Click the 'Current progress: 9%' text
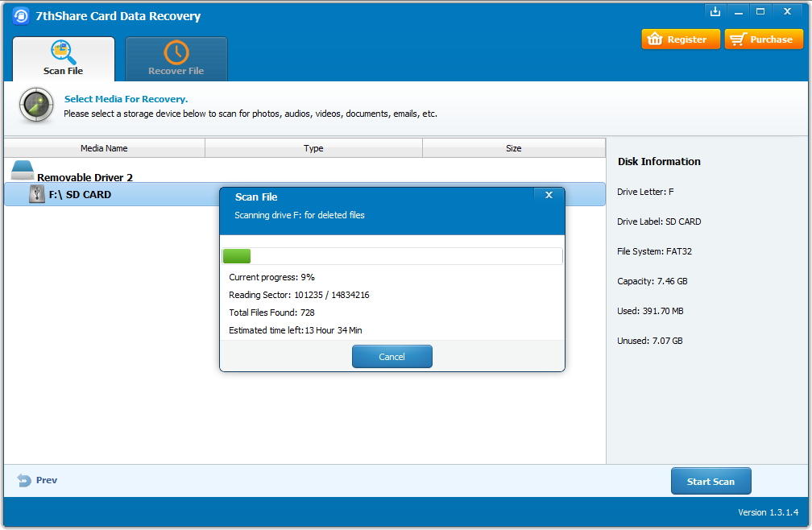 [x=272, y=277]
